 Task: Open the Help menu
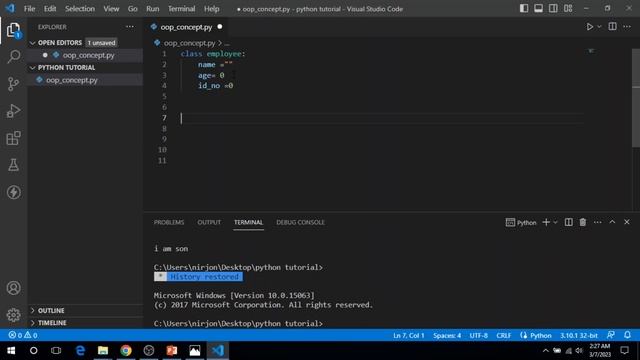pyautogui.click(x=211, y=9)
